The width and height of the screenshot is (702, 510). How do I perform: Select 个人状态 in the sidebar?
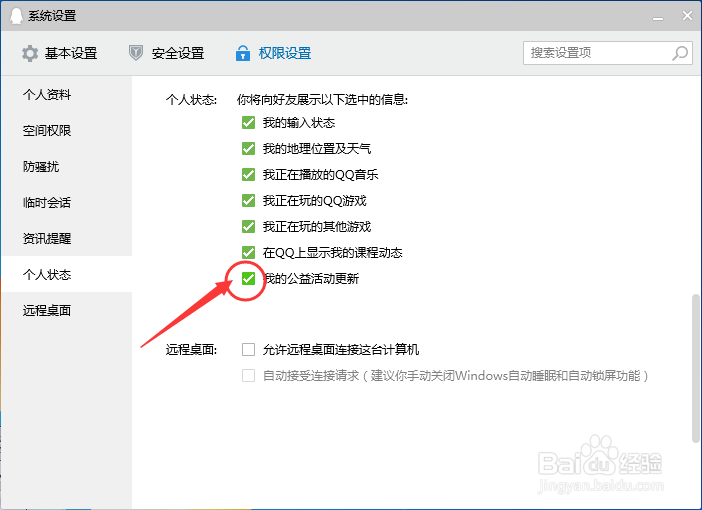(x=66, y=274)
